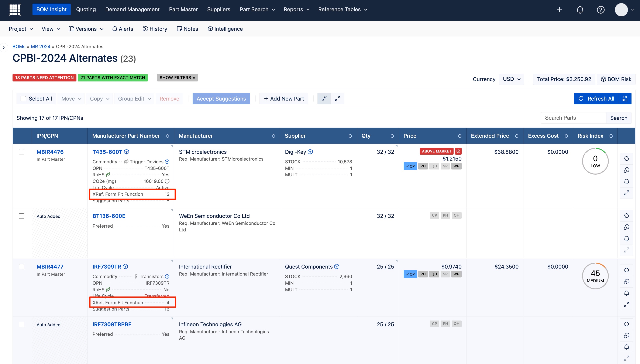Toggle QH price source for IRF7309TR

pyautogui.click(x=434, y=274)
